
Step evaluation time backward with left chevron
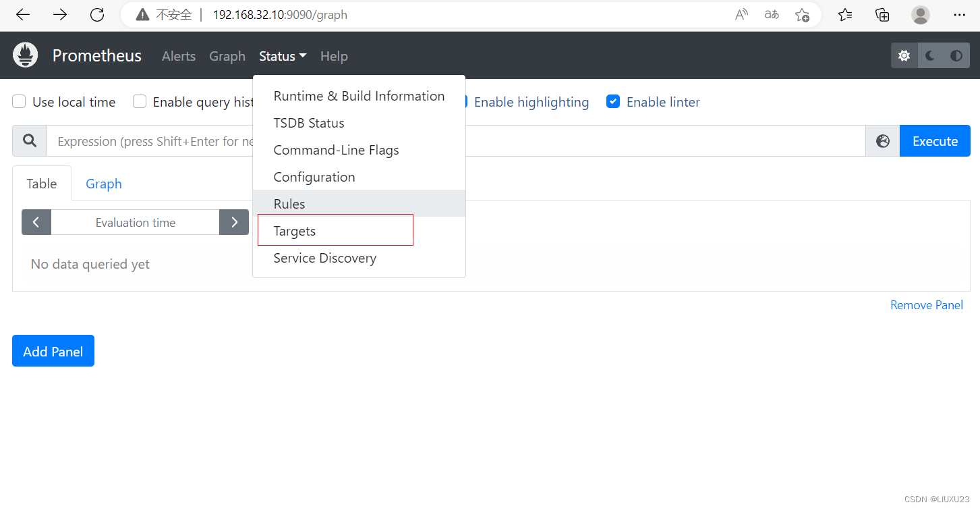36,222
